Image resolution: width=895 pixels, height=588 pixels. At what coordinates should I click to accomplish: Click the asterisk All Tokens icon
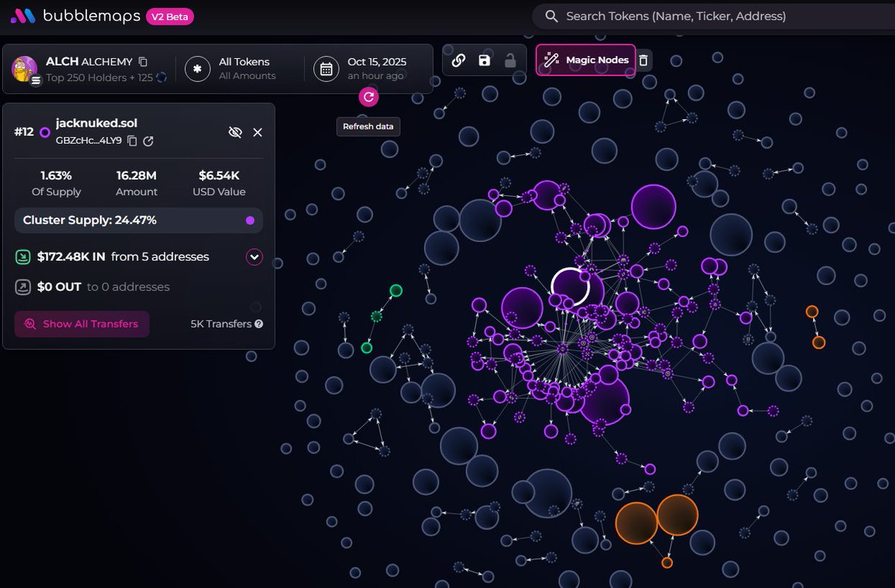point(198,69)
